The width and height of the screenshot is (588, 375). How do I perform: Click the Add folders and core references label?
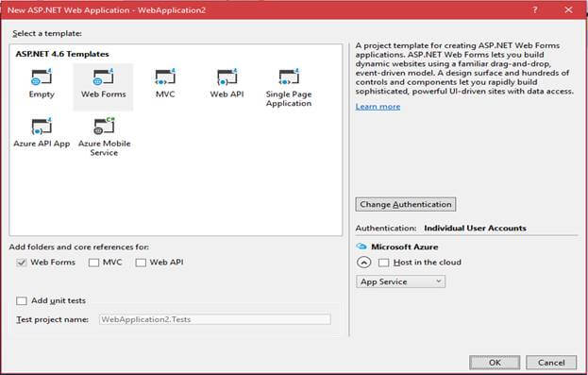(x=78, y=247)
